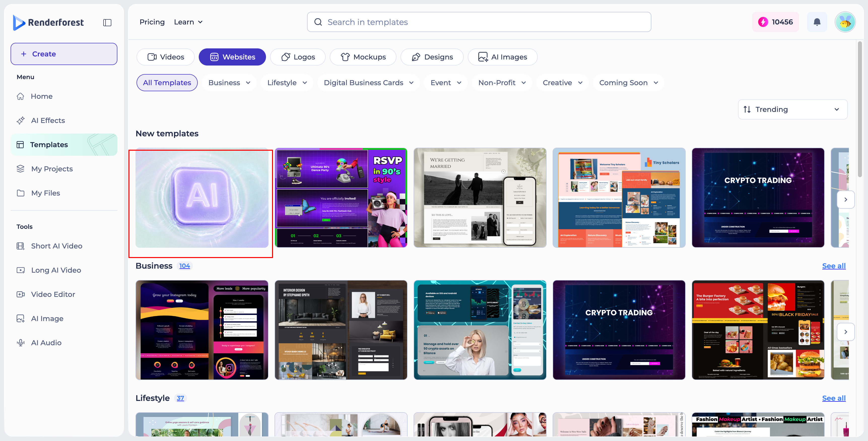
Task: Open the notifications bell
Action: tap(817, 22)
